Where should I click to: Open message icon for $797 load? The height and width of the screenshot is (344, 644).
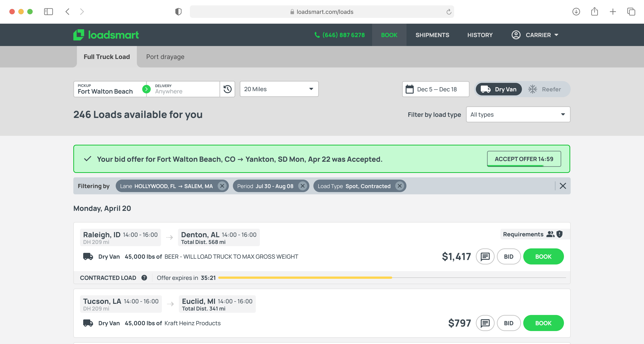(485, 323)
